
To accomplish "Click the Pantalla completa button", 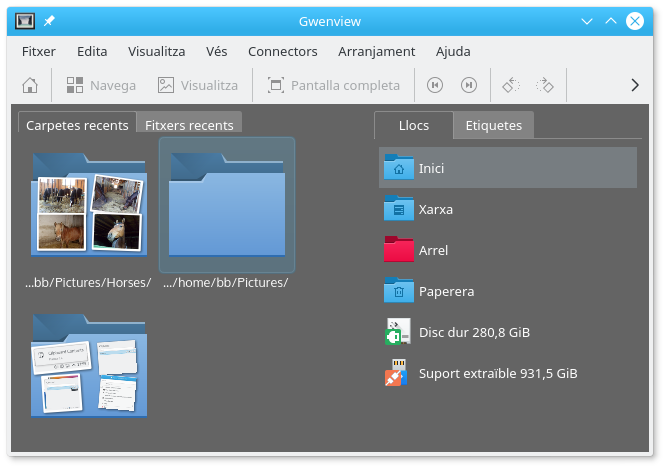I will pos(333,85).
